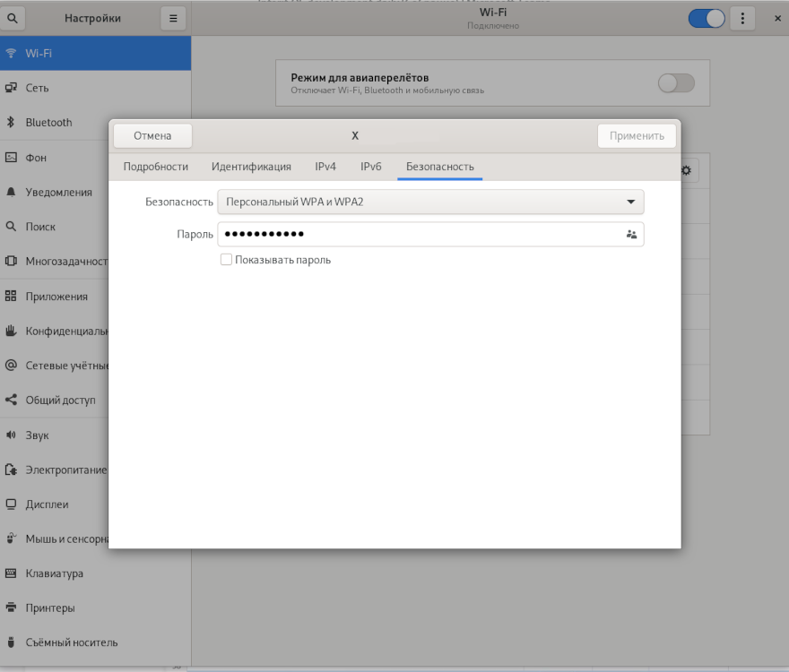Image resolution: width=789 pixels, height=672 pixels.
Task: Open the Wi-Fi three-dot menu in header
Action: pos(741,18)
